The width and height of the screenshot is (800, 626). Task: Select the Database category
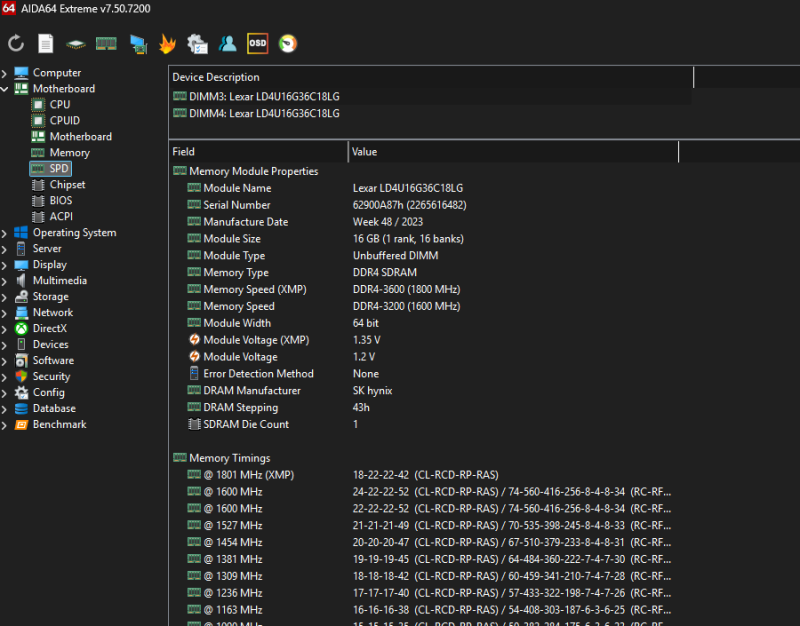point(54,408)
